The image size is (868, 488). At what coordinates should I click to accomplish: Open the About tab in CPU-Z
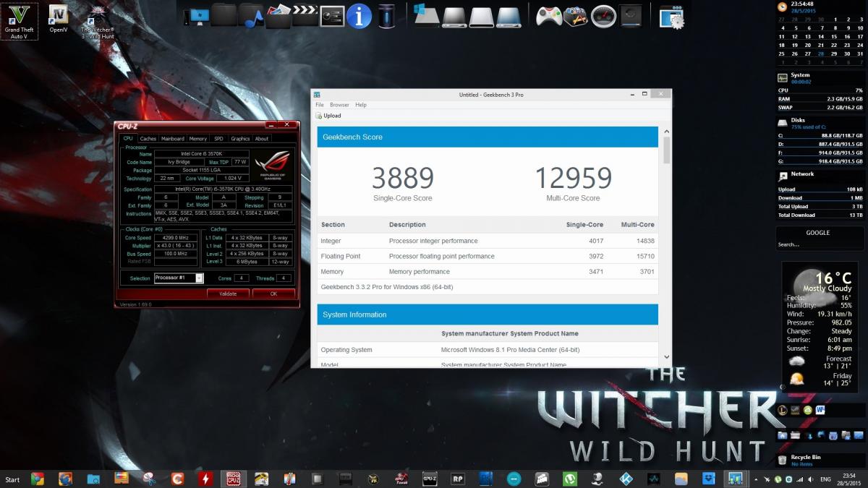pos(262,139)
